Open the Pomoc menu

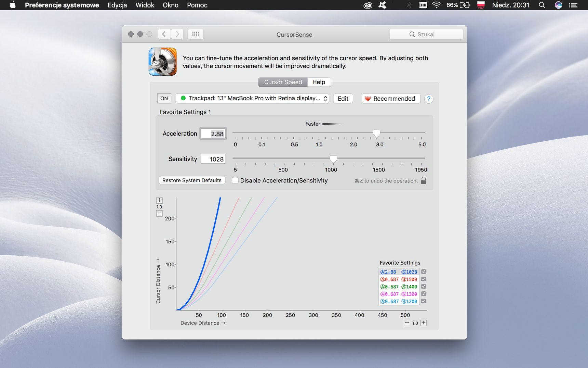pos(197,5)
